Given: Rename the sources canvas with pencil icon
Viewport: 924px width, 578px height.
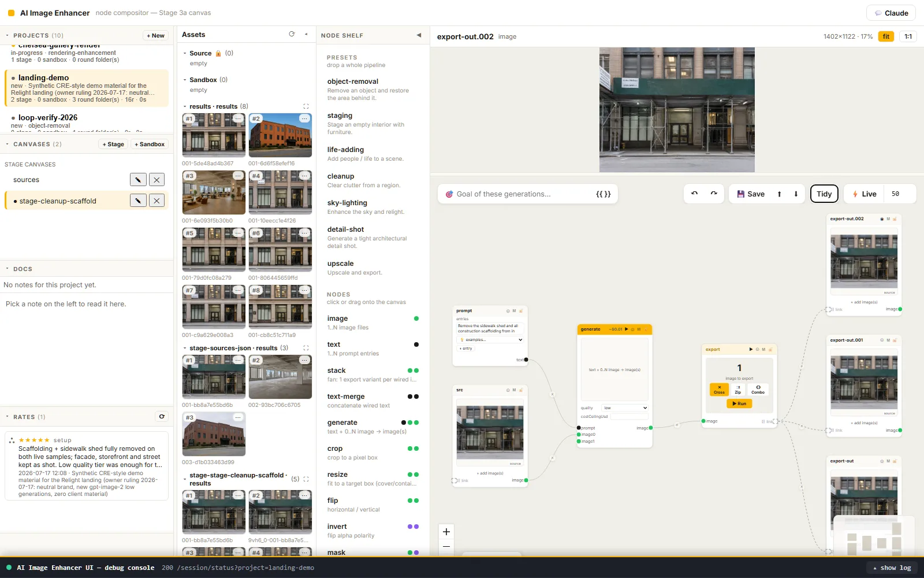Looking at the screenshot, I should point(138,180).
